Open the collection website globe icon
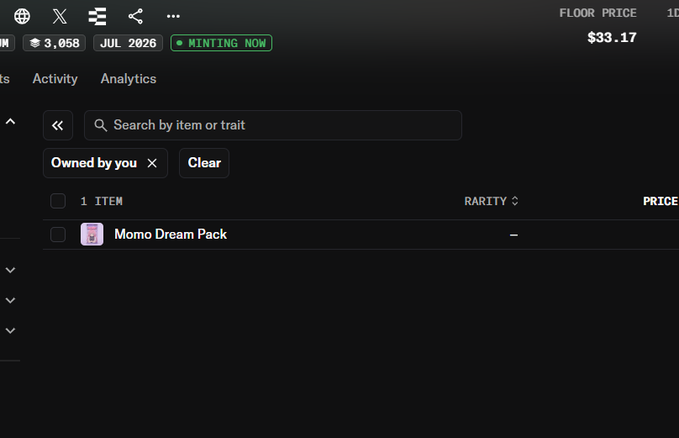 (x=22, y=16)
